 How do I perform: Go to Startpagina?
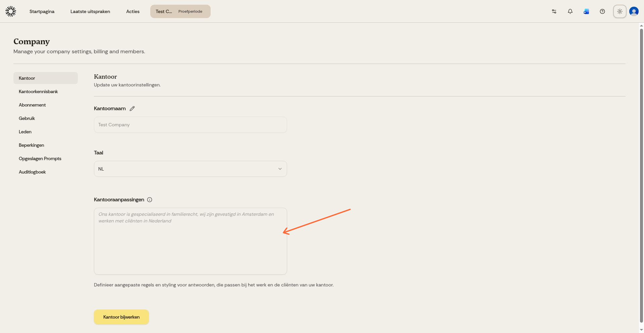(42, 11)
